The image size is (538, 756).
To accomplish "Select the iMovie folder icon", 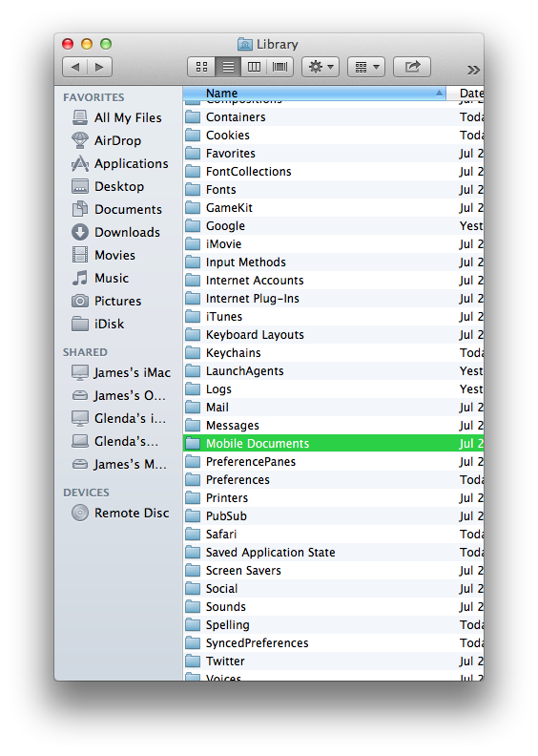I will pyautogui.click(x=193, y=244).
